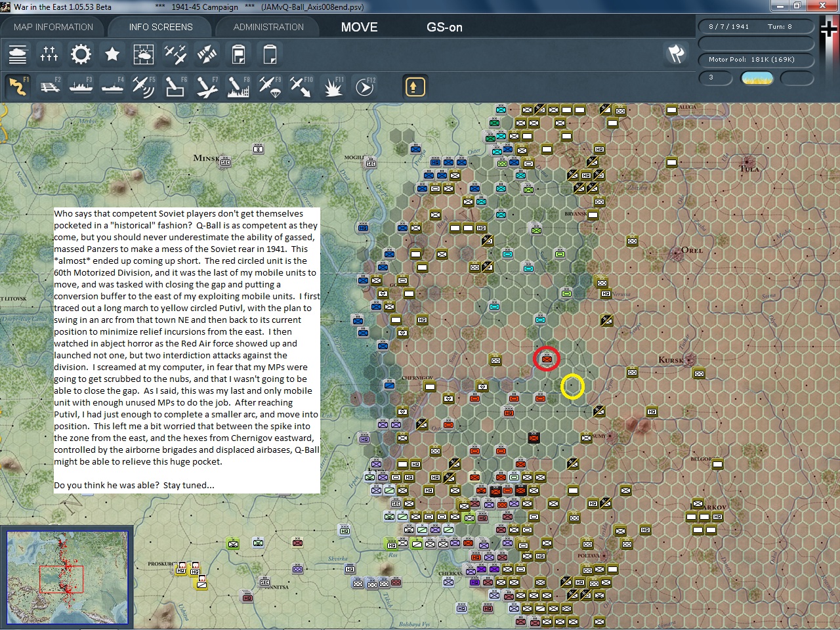The image size is (840, 630).
Task: Open the Order of Battle tank icon
Action: coord(18,54)
